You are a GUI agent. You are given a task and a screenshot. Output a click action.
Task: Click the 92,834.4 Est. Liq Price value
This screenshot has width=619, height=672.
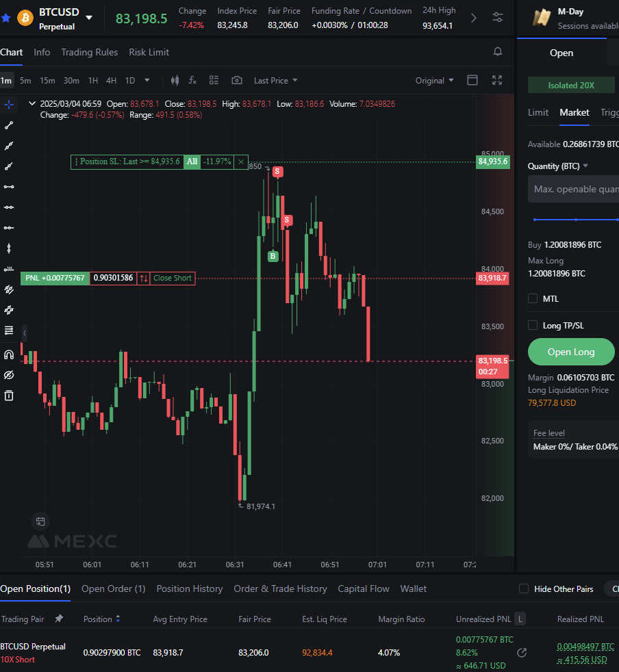click(x=317, y=653)
